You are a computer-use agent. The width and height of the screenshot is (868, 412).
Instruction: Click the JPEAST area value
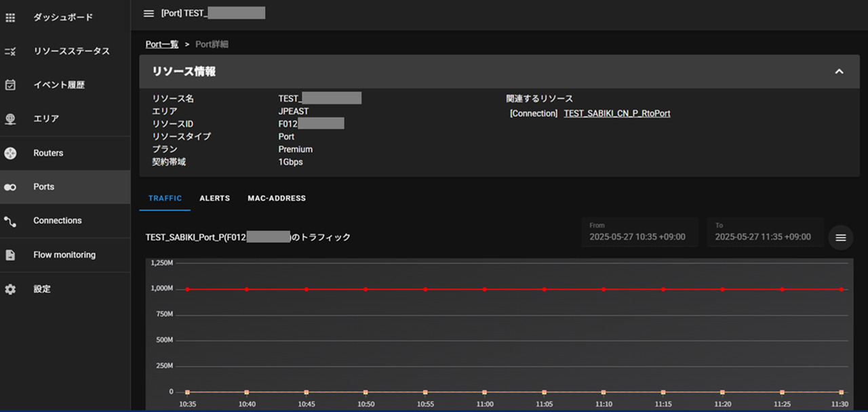[x=294, y=112]
